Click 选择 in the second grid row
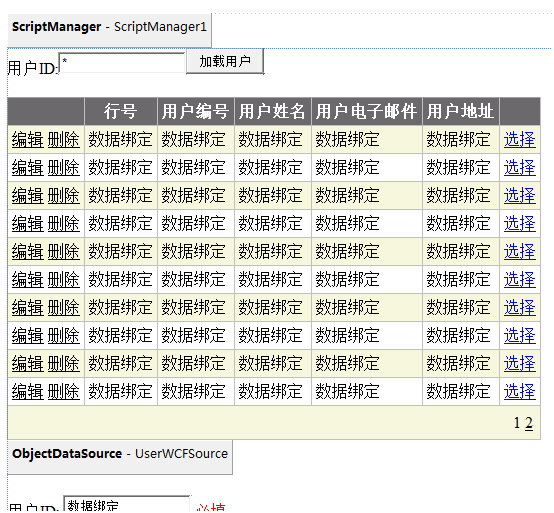Screen dimensions: 554x513 pyautogui.click(x=519, y=167)
